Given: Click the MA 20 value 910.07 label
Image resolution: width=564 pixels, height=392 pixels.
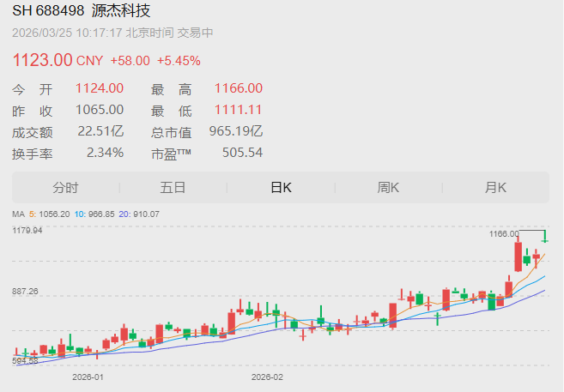Looking at the screenshot, I should click(143, 214).
